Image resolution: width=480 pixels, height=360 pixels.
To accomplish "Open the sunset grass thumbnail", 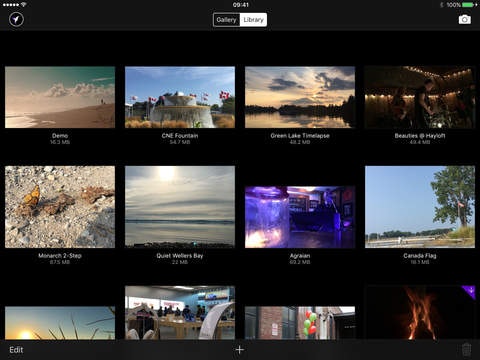I will [60, 323].
